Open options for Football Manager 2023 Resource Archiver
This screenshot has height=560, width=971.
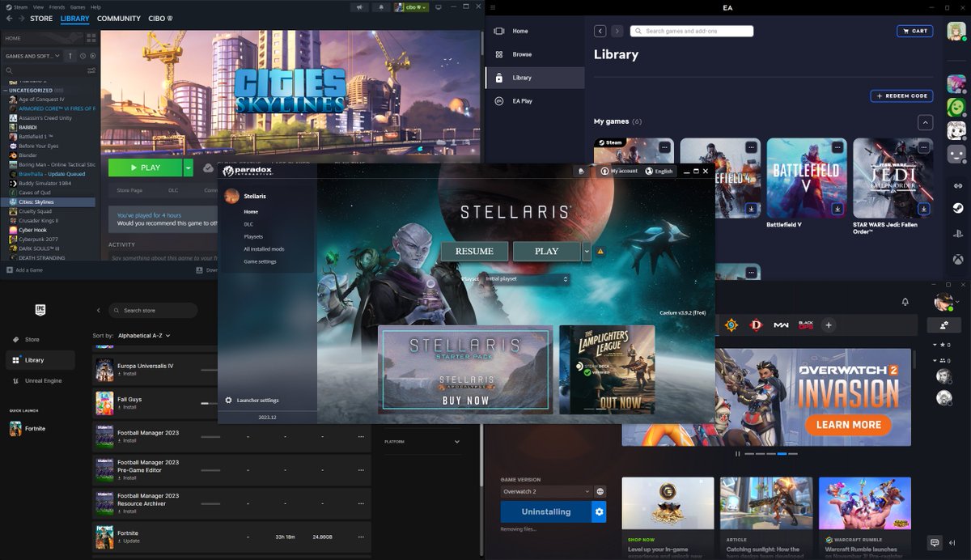[x=363, y=503]
